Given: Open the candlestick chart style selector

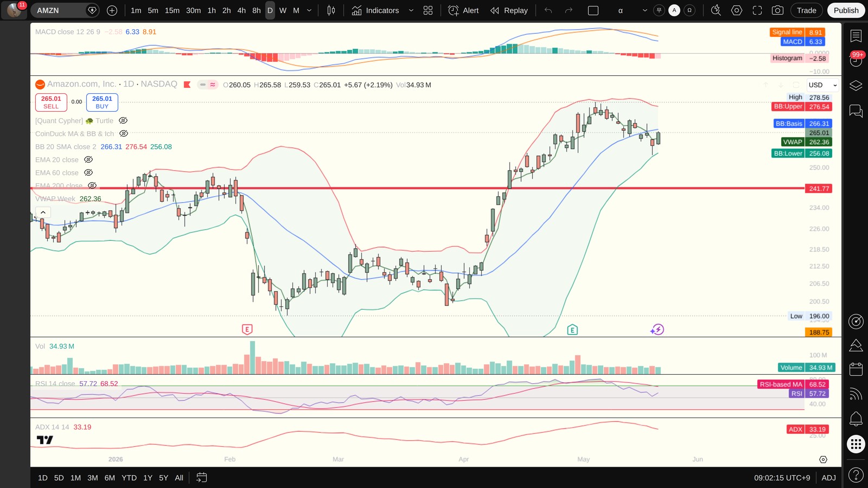Looking at the screenshot, I should (x=331, y=10).
